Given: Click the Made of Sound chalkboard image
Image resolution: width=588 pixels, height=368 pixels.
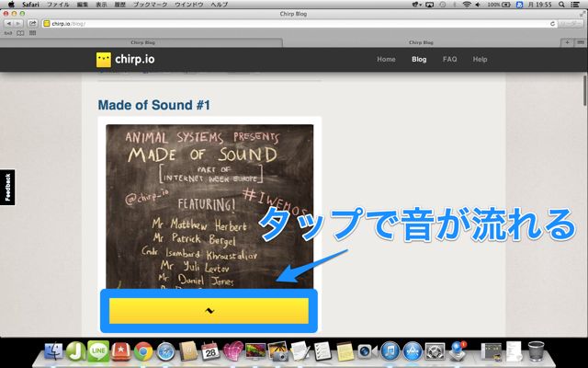Looking at the screenshot, I should point(209,206).
